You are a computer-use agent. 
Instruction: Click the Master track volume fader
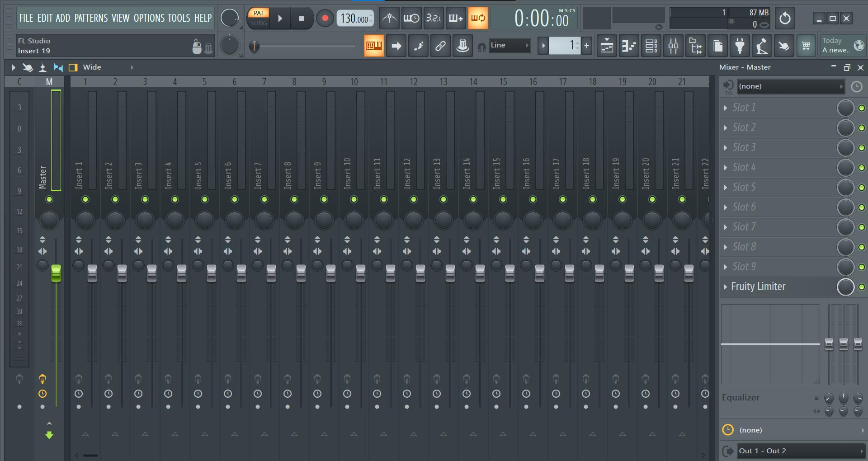[x=56, y=274]
